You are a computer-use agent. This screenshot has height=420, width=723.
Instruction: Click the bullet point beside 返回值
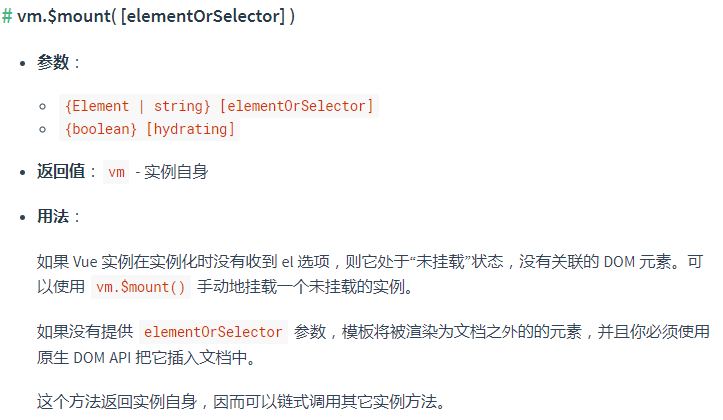click(24, 173)
